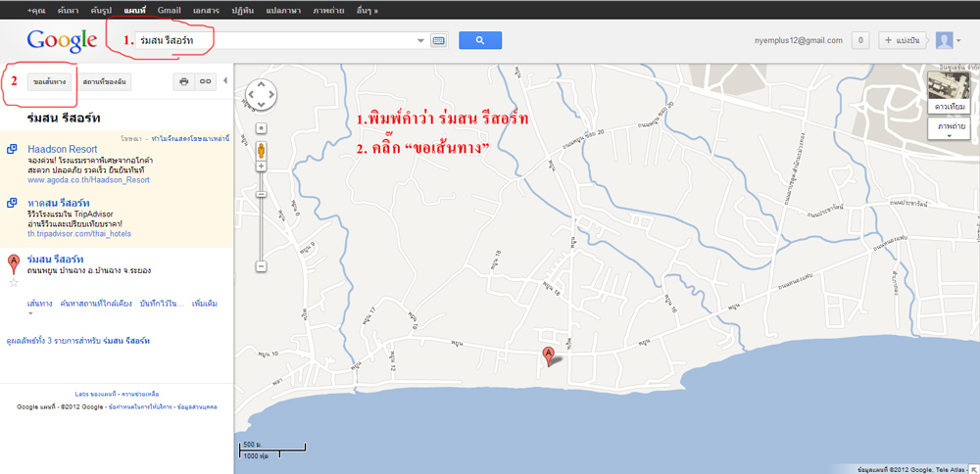Screen dimensions: 980x474
Task: Open เอกสาร in the top bar
Action: point(206,11)
